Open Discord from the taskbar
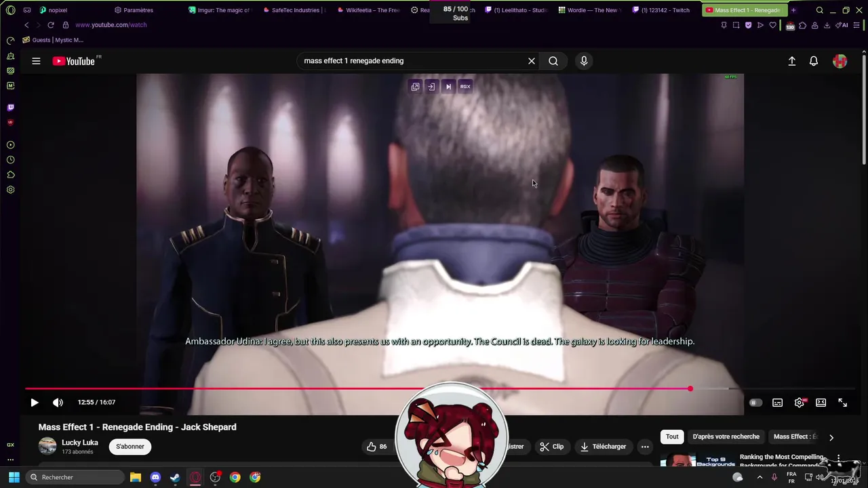 (x=155, y=477)
